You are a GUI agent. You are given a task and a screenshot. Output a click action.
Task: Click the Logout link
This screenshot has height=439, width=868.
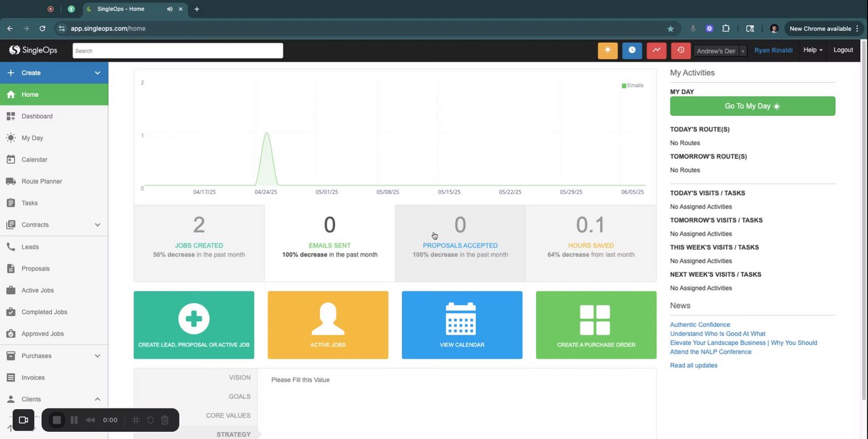(843, 50)
